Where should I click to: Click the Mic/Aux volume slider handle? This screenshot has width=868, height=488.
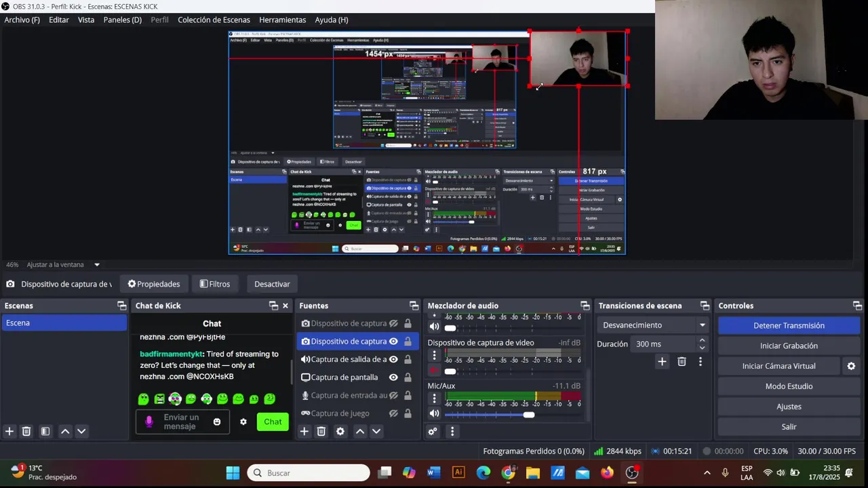tap(529, 414)
